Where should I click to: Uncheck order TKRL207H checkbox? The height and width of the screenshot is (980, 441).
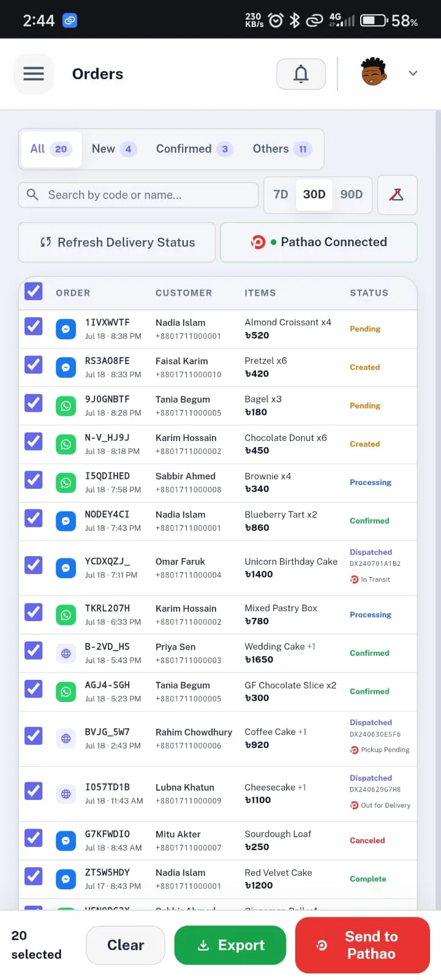pos(34,612)
